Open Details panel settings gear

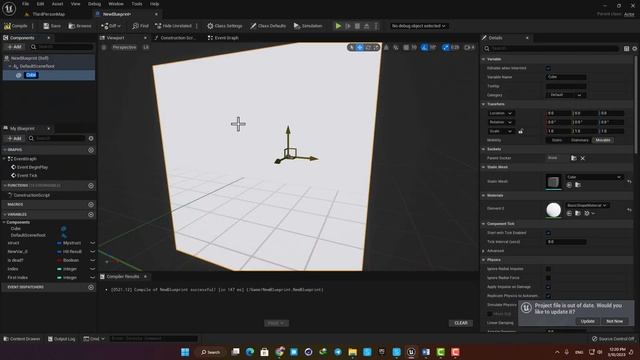[635, 49]
